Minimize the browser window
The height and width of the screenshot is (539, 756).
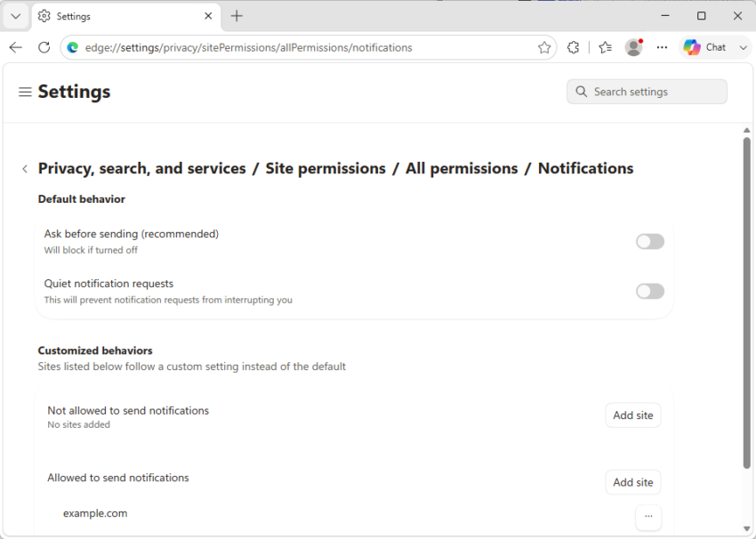click(665, 16)
